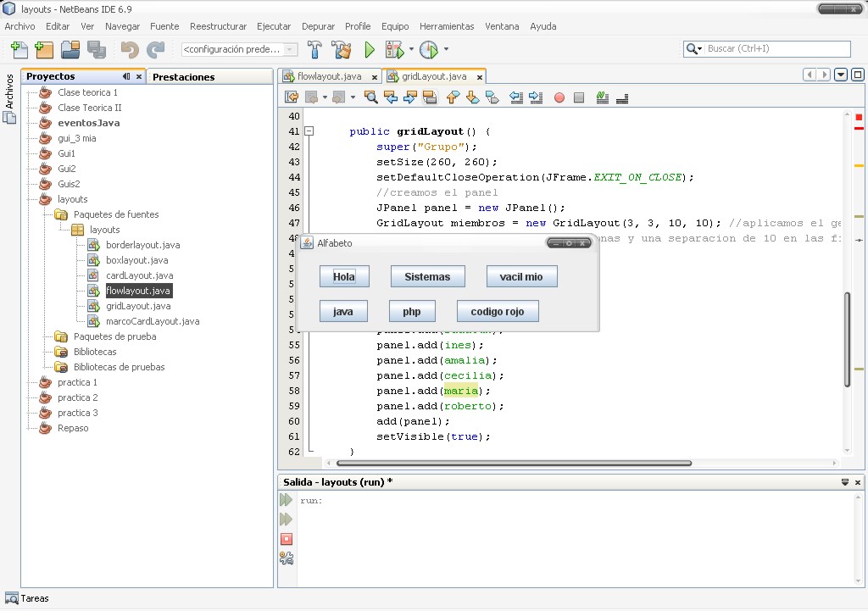868x611 pixels.
Task: Click the codigo rojo button
Action: pos(498,311)
